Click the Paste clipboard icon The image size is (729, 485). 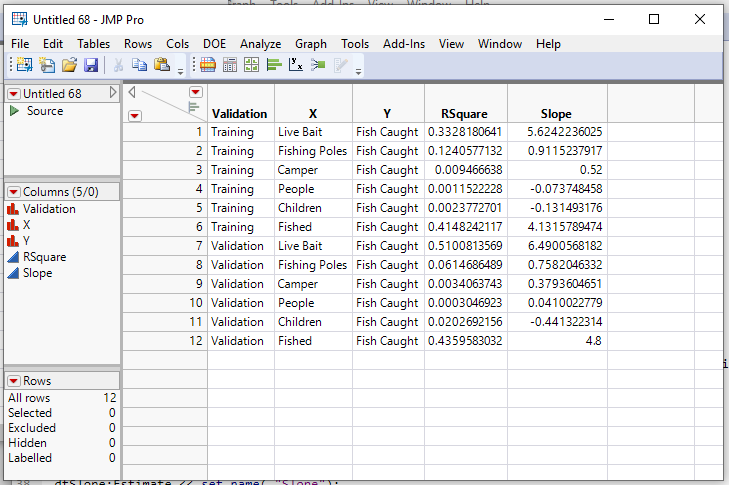click(162, 65)
